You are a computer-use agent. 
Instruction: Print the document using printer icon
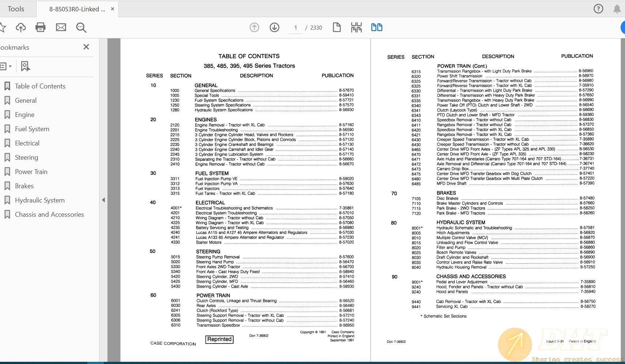click(41, 27)
